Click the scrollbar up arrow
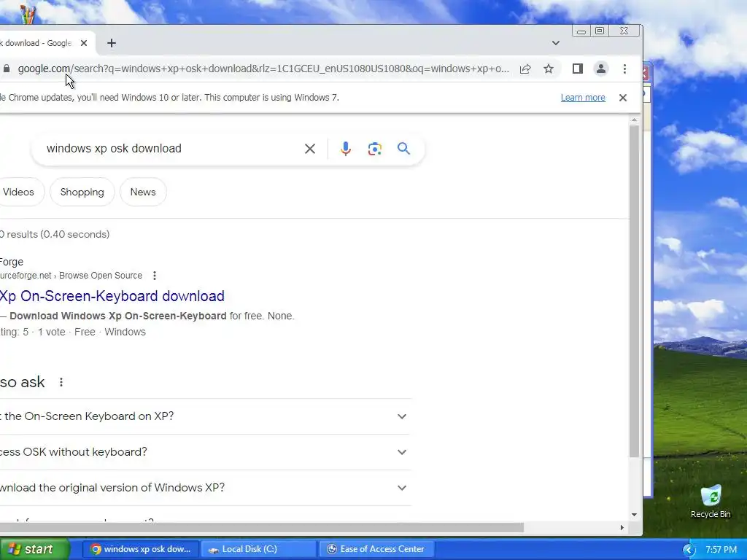 (x=634, y=120)
